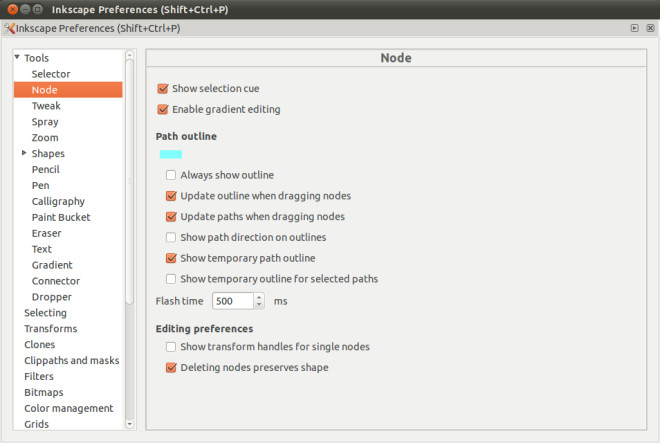Image resolution: width=660 pixels, height=443 pixels.
Task: Close the preferences dock panel
Action: coord(650,28)
